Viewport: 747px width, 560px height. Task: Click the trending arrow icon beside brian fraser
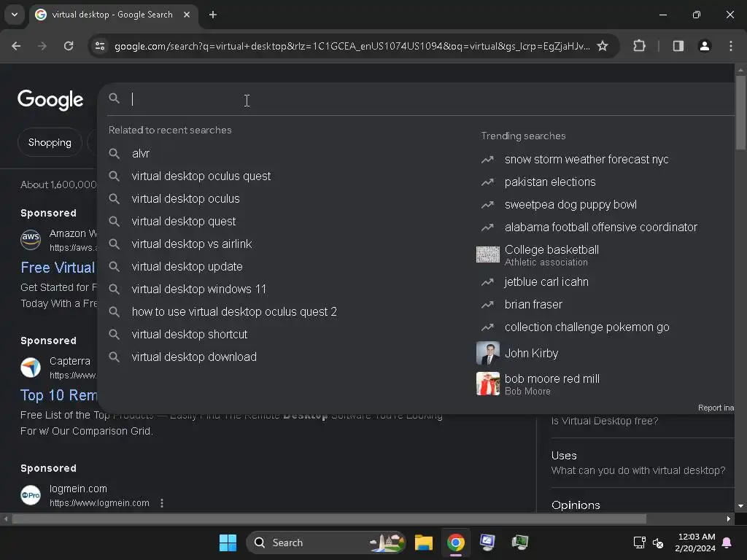(487, 304)
